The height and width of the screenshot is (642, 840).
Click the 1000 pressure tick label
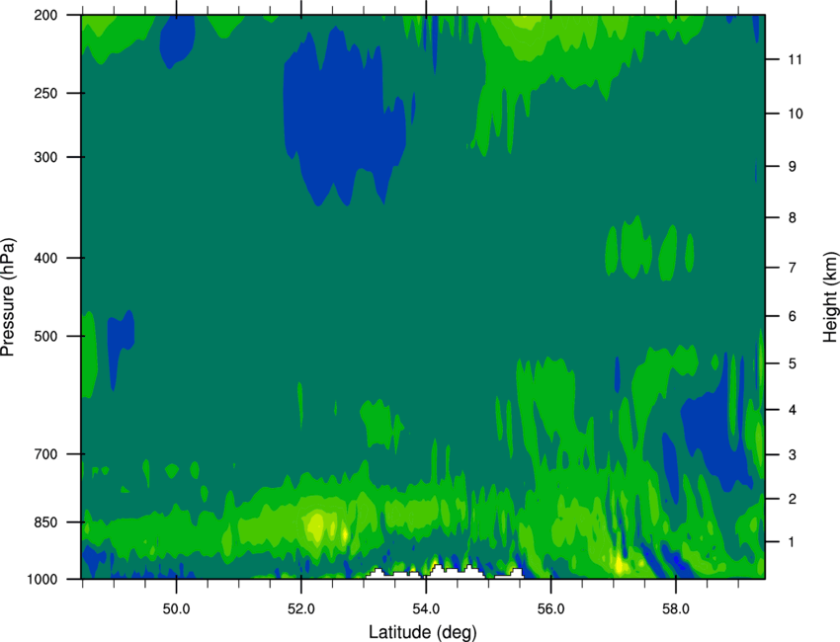click(x=42, y=580)
